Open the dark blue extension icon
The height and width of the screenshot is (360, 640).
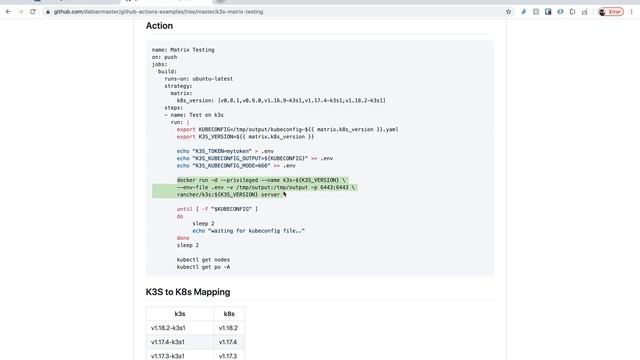(x=548, y=12)
